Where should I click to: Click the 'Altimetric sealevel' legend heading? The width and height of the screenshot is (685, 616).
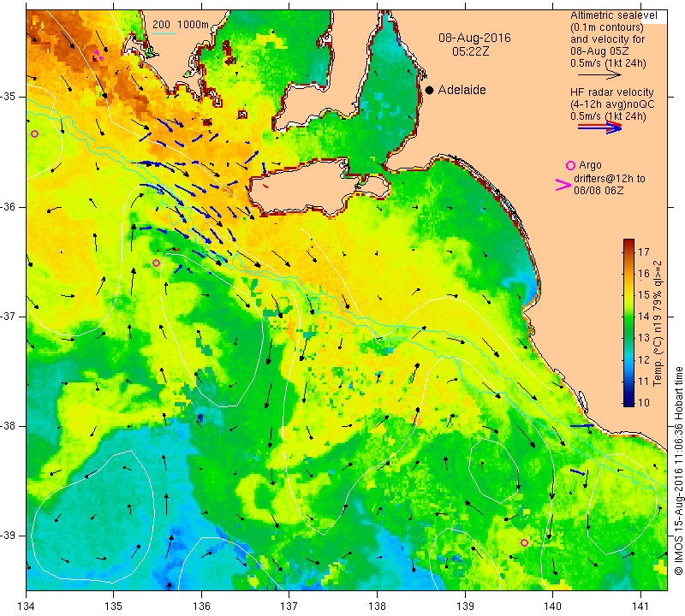tap(613, 15)
